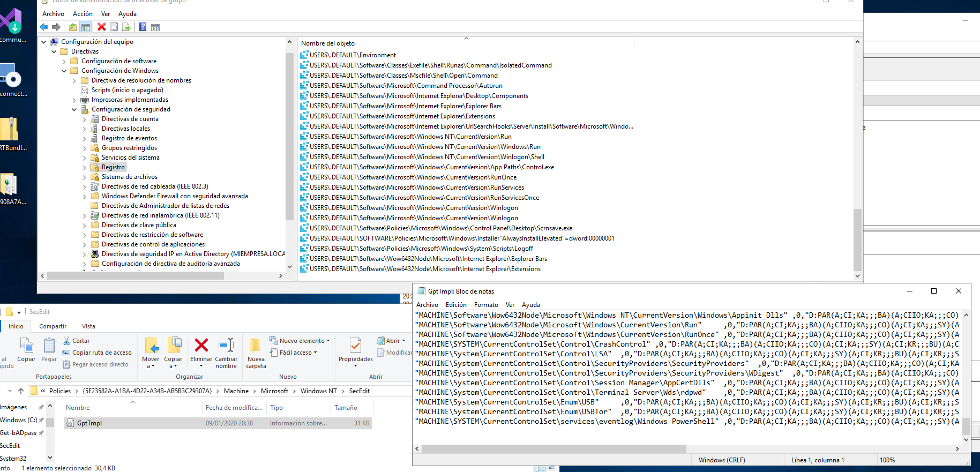
Task: Click the red Delete X in the MMC toolbar
Action: pyautogui.click(x=101, y=27)
